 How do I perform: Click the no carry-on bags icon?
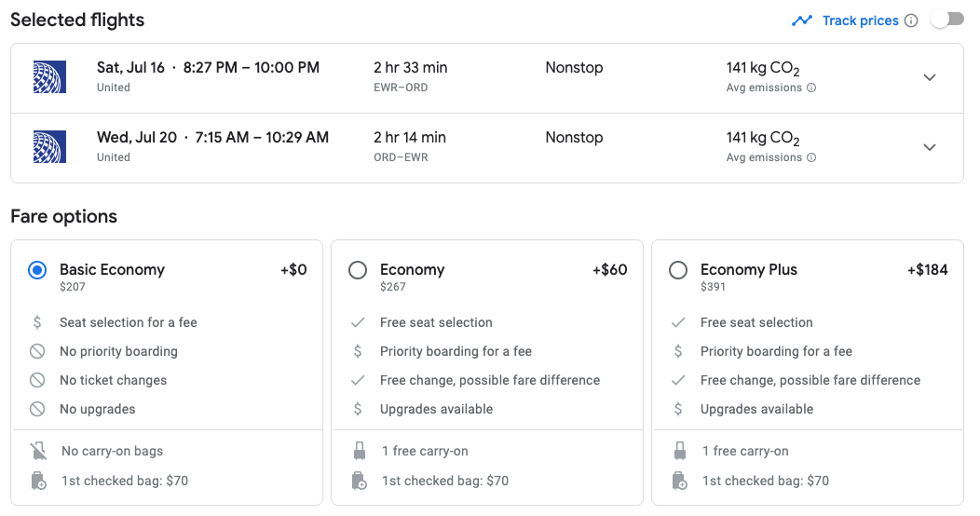(38, 452)
